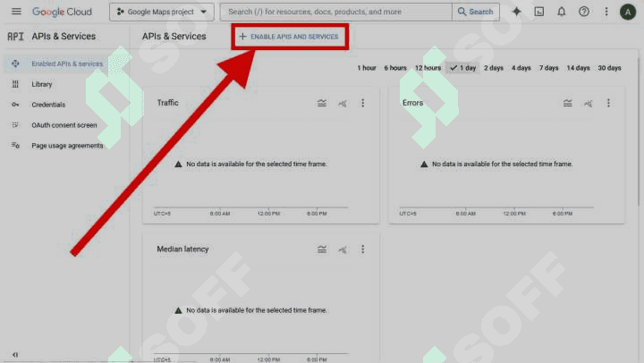Select the 30 days time range
This screenshot has height=363, width=644.
point(609,68)
